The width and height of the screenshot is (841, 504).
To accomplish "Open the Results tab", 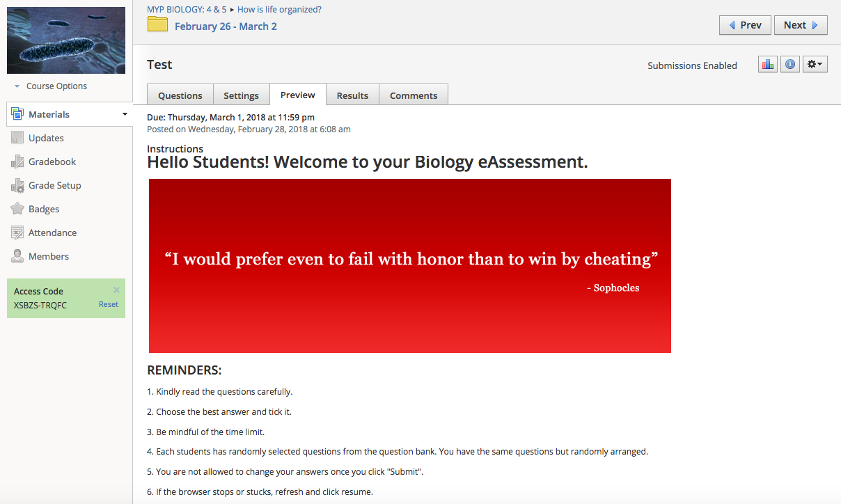I will pos(352,95).
